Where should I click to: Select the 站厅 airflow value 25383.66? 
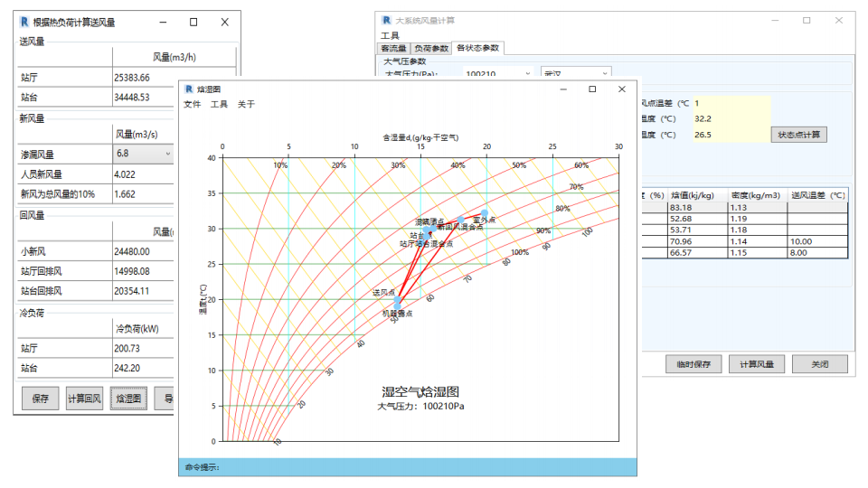[x=132, y=78]
